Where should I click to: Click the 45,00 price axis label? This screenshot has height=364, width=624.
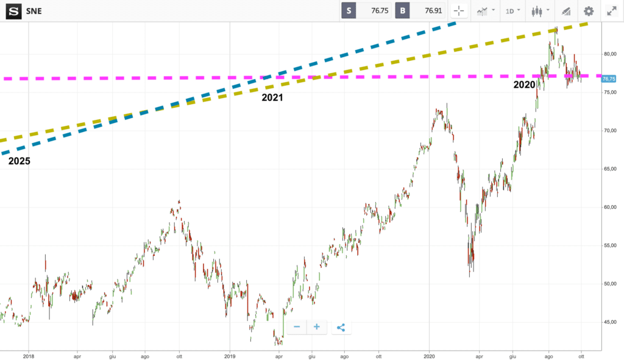click(609, 322)
